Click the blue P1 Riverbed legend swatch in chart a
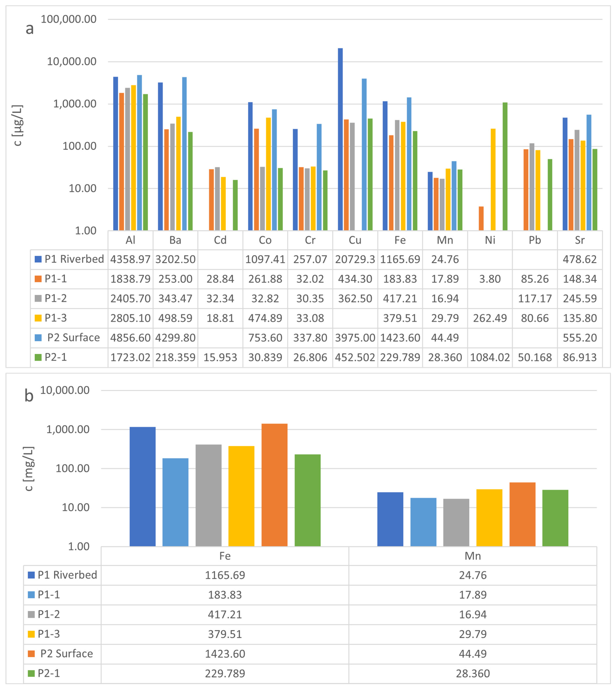Viewport: 616px width, 691px height. pyautogui.click(x=38, y=260)
